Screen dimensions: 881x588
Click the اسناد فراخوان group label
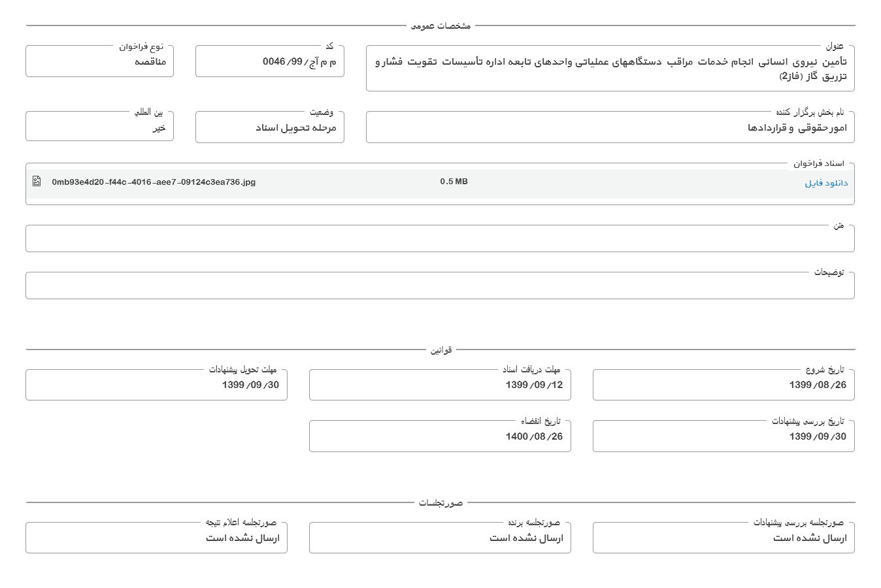[819, 163]
